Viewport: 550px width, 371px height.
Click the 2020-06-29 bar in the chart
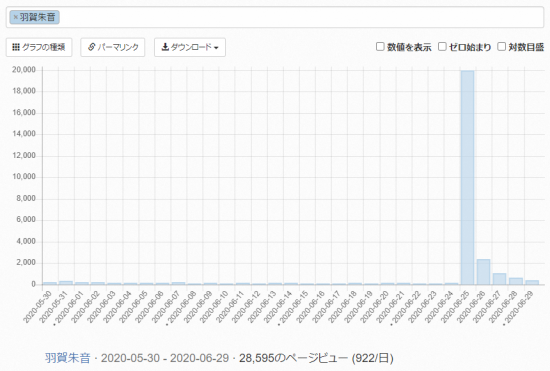(x=532, y=282)
